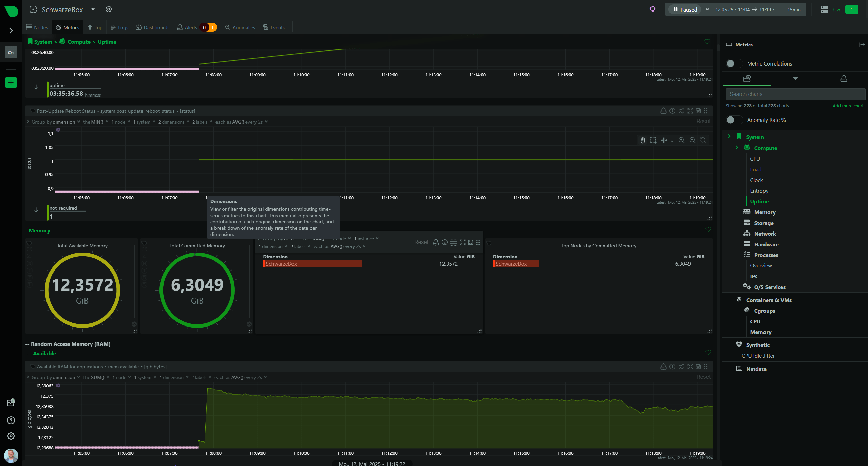Click fullscreen icon on Available RAM chart
Screen dimensions: 868x466
pos(690,367)
